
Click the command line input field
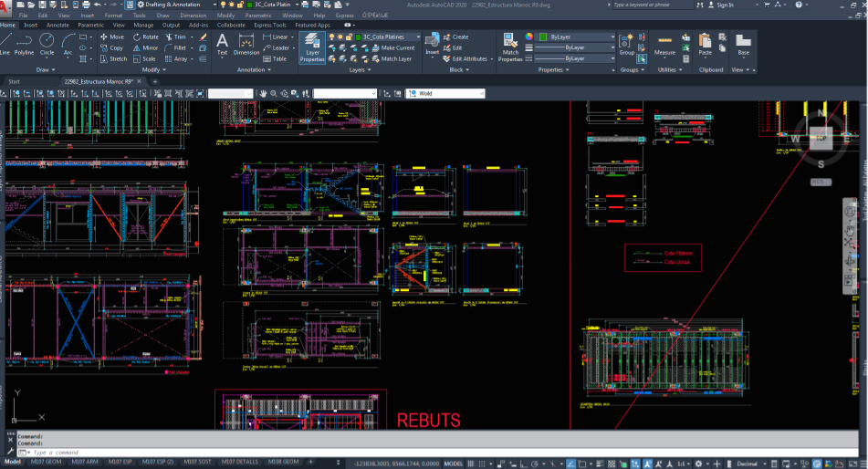(x=443, y=453)
